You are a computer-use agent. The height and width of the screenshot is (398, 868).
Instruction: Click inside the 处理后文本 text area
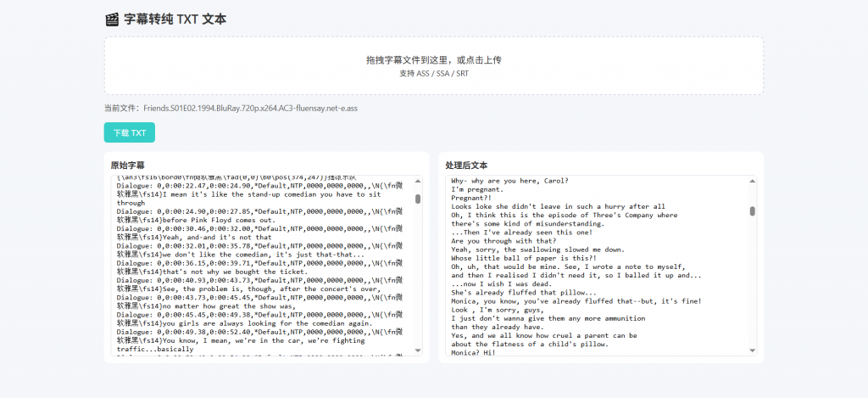tap(593, 280)
